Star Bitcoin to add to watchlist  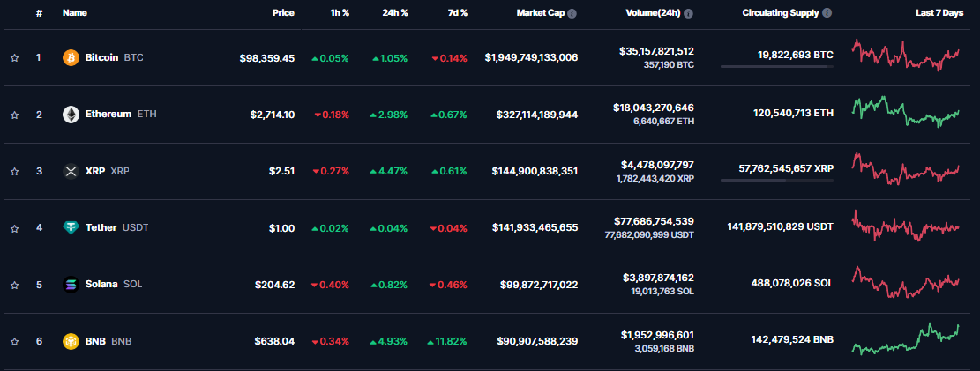click(14, 58)
